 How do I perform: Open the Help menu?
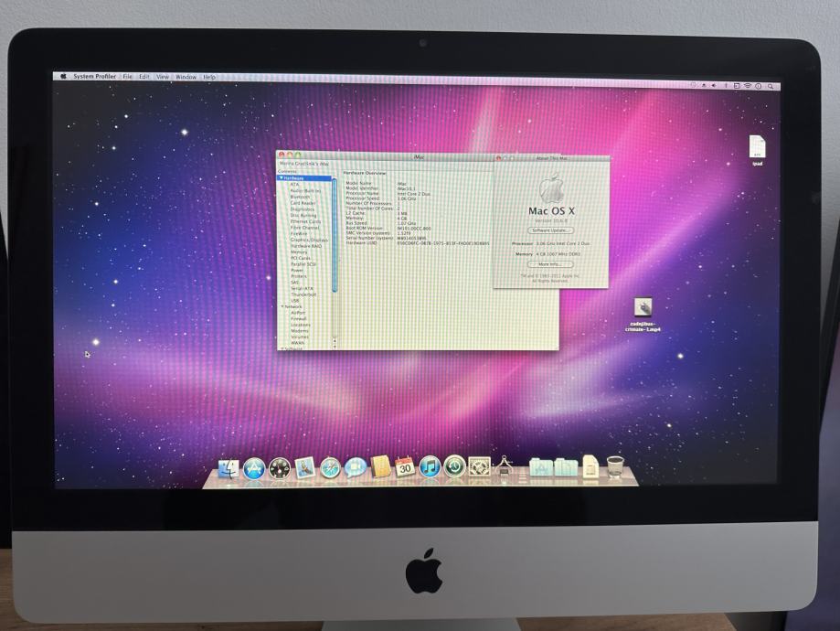[209, 77]
